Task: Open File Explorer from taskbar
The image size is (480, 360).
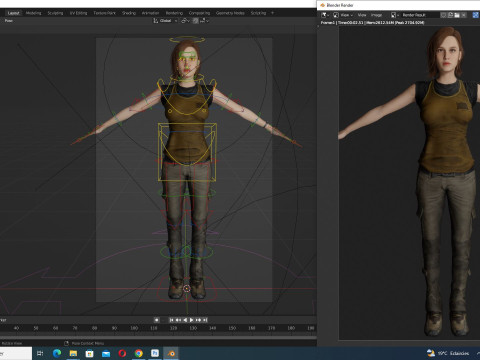Action: [73, 353]
